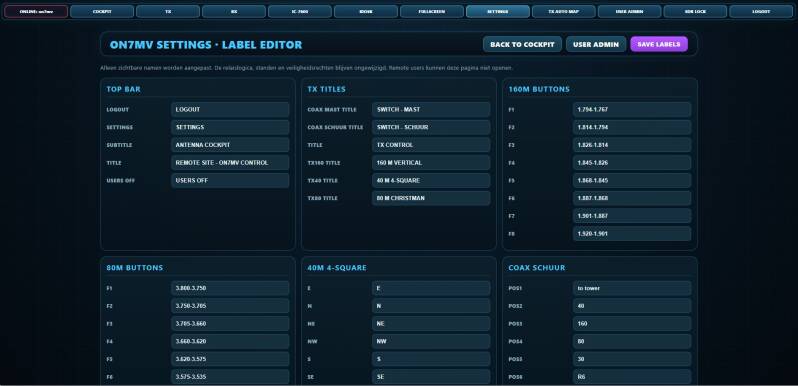
Task: Edit 80M F5 field 3.620-3.575
Action: pyautogui.click(x=230, y=359)
